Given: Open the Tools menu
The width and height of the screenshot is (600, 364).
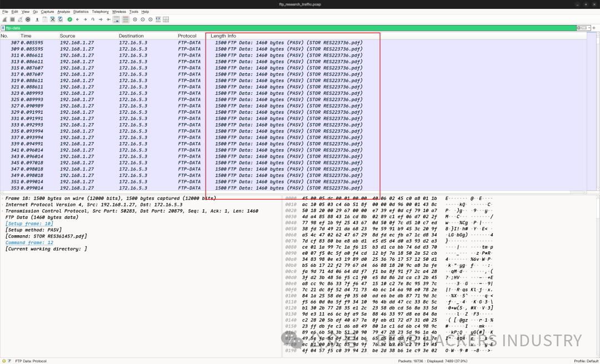Looking at the screenshot, I should (x=133, y=12).
